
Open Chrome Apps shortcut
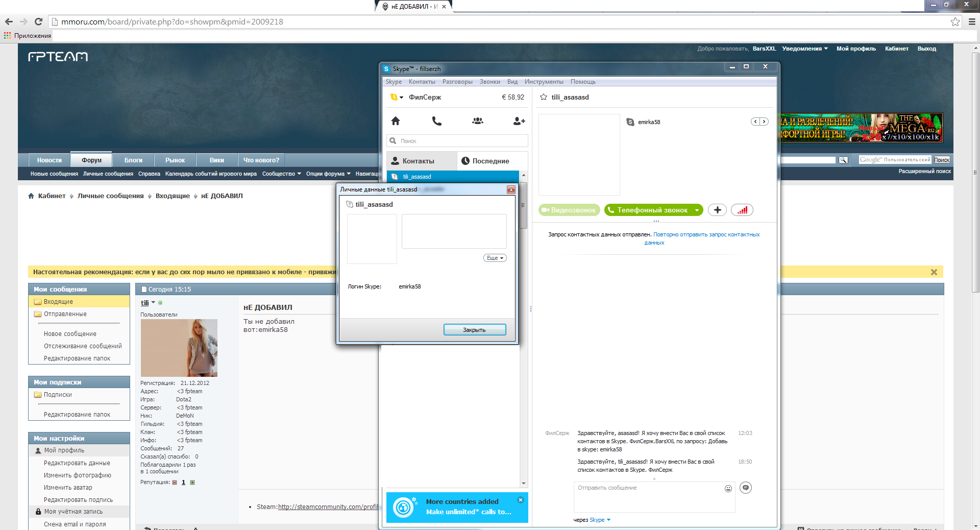(x=28, y=36)
